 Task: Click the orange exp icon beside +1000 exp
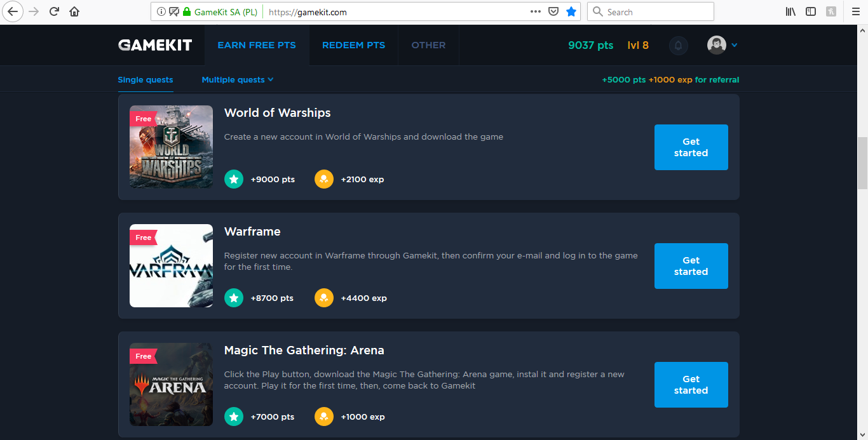point(324,417)
